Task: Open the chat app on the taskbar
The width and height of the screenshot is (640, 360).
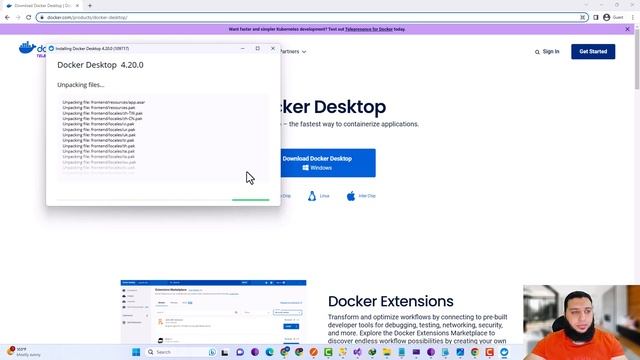Action: [x=240, y=352]
